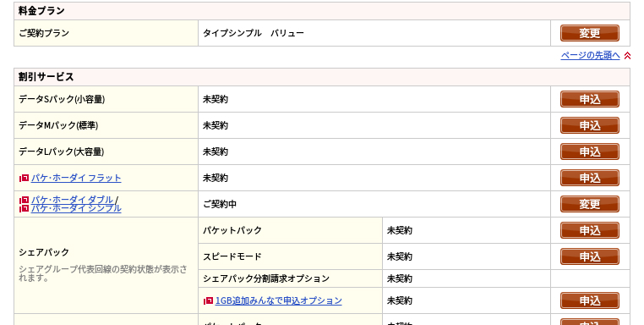The width and height of the screenshot is (644, 325).
Task: Click 変更 for パケ・ホーダイ ダブル/シンプル row
Action: (590, 204)
